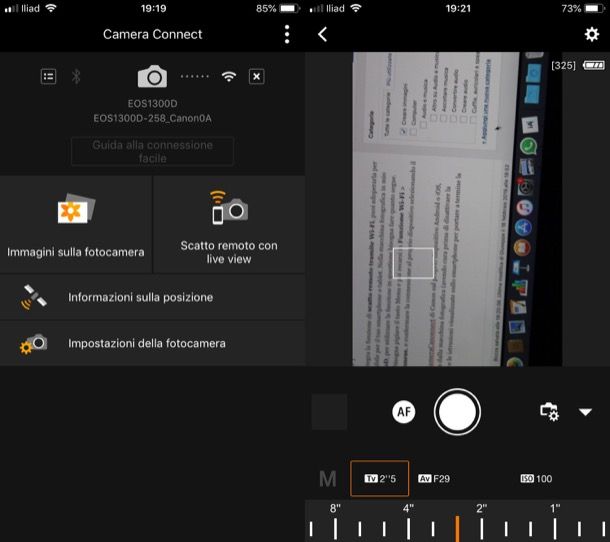The width and height of the screenshot is (610, 542).
Task: Tap the Camera Connect title
Action: point(152,34)
